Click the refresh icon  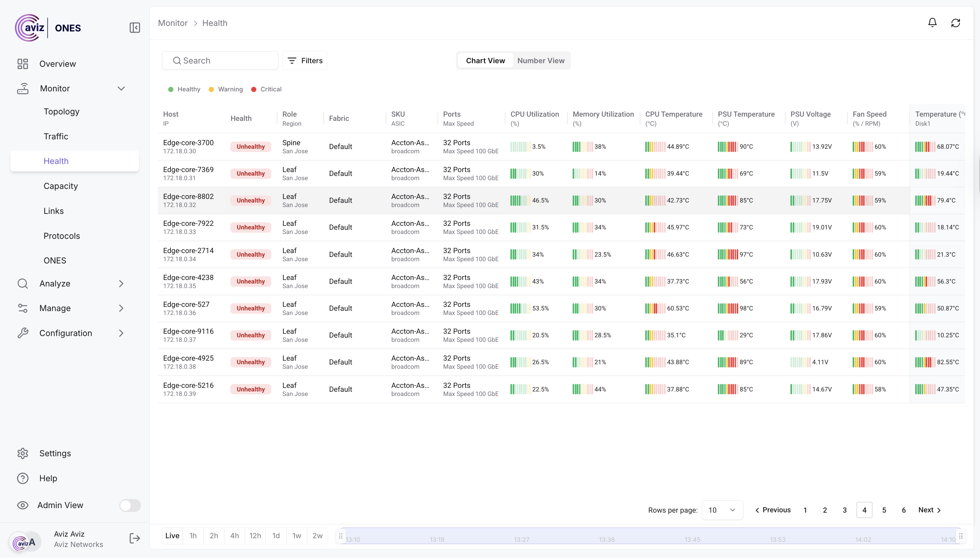pos(955,23)
